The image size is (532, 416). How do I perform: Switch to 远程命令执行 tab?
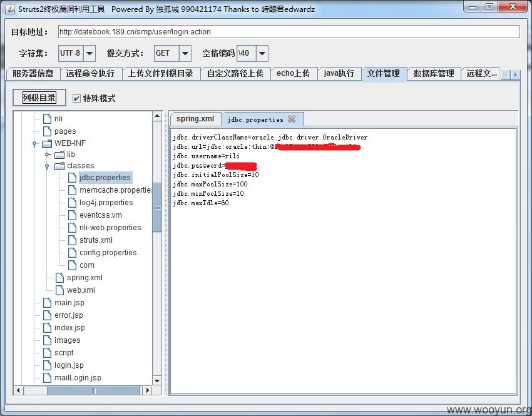tap(91, 74)
